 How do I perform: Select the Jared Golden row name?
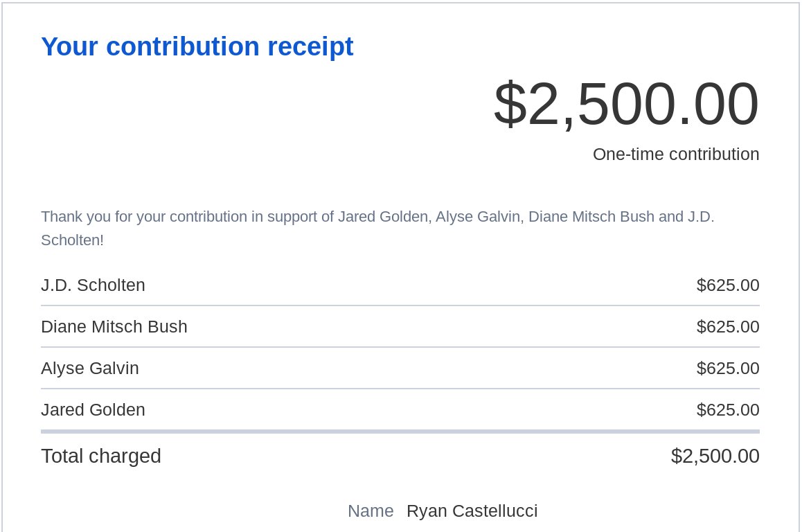[x=93, y=410]
